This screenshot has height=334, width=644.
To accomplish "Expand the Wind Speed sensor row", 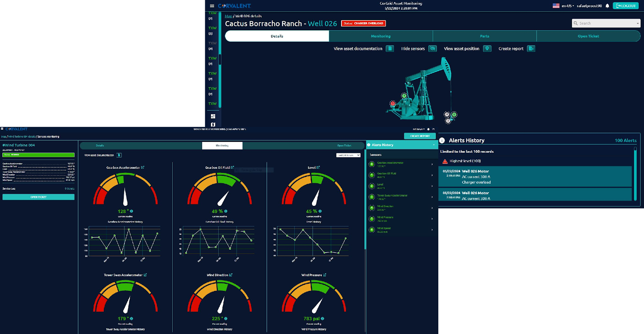I will click(432, 230).
